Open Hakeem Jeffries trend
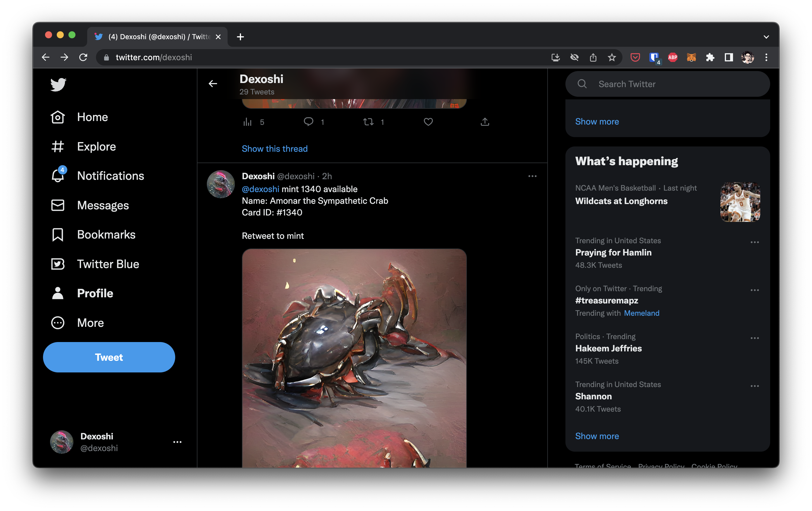Viewport: 812px width, 511px height. click(608, 348)
